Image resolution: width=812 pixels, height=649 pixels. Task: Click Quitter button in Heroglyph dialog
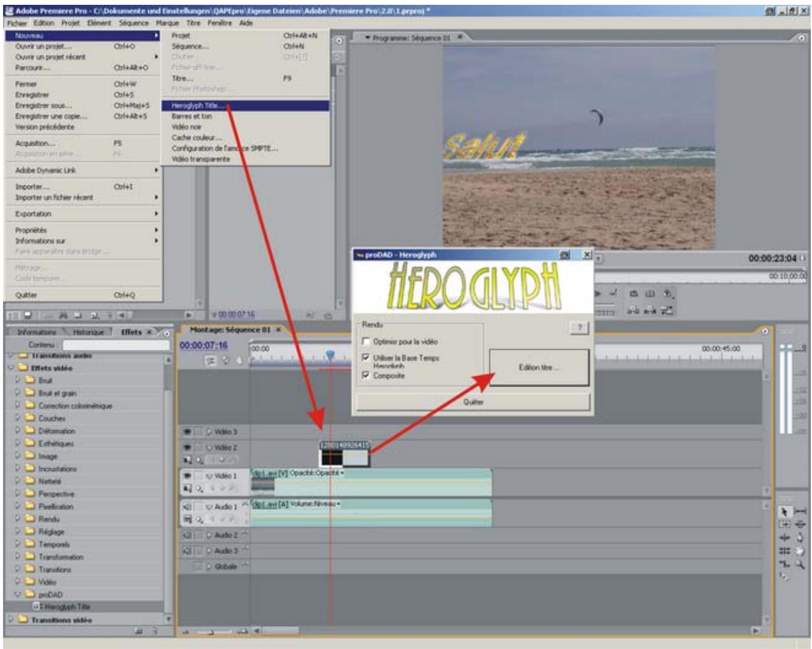[x=473, y=402]
